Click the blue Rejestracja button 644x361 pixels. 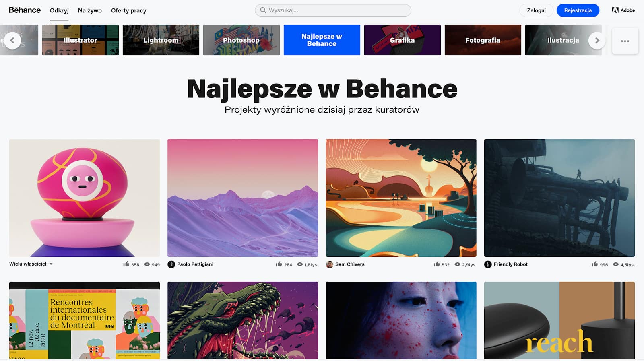[x=578, y=10]
